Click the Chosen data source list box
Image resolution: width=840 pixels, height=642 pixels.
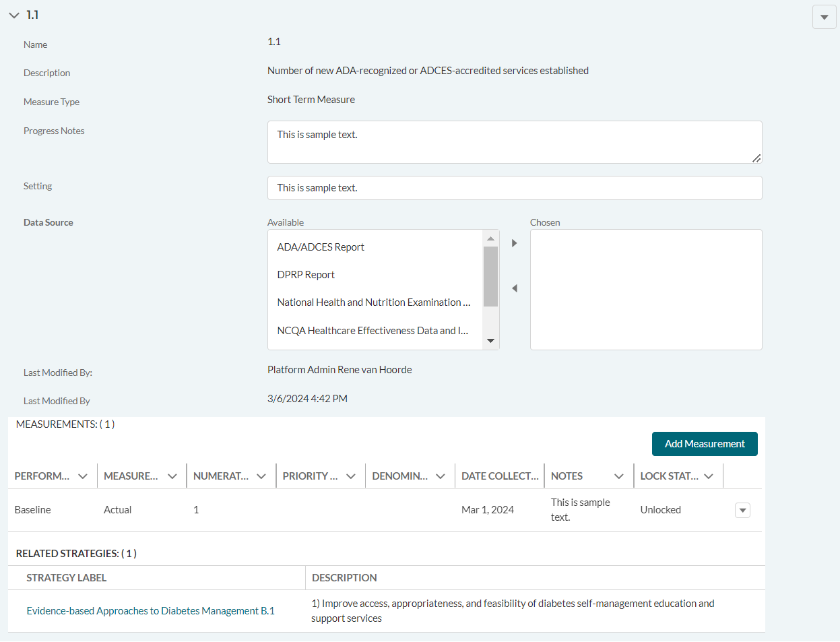646,290
